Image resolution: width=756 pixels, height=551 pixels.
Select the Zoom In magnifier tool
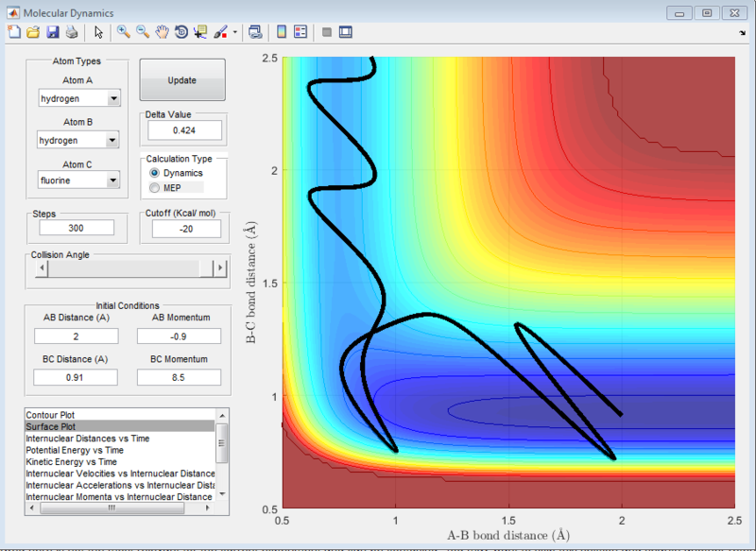pos(123,32)
